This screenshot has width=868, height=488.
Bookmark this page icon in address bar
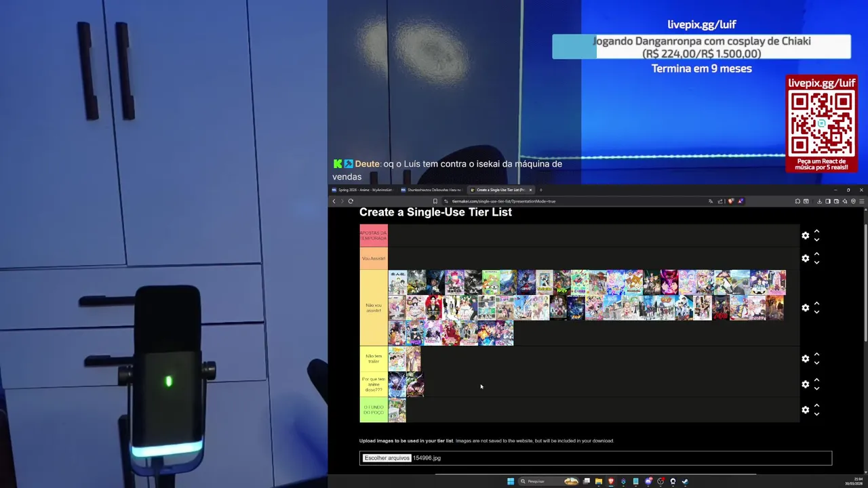click(x=435, y=201)
